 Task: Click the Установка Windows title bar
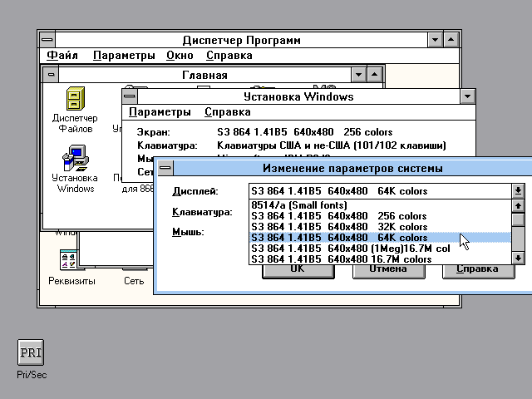(298, 96)
